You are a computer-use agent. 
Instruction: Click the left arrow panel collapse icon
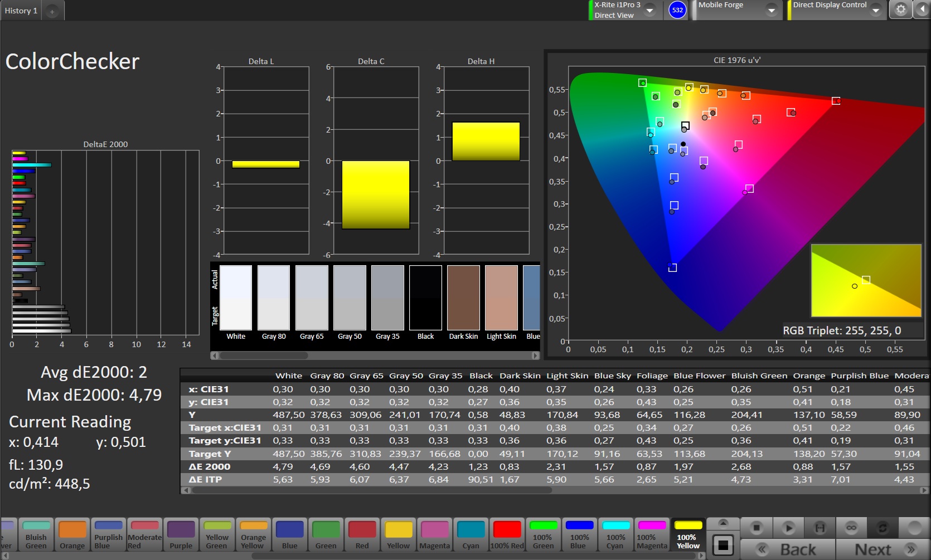(x=922, y=10)
